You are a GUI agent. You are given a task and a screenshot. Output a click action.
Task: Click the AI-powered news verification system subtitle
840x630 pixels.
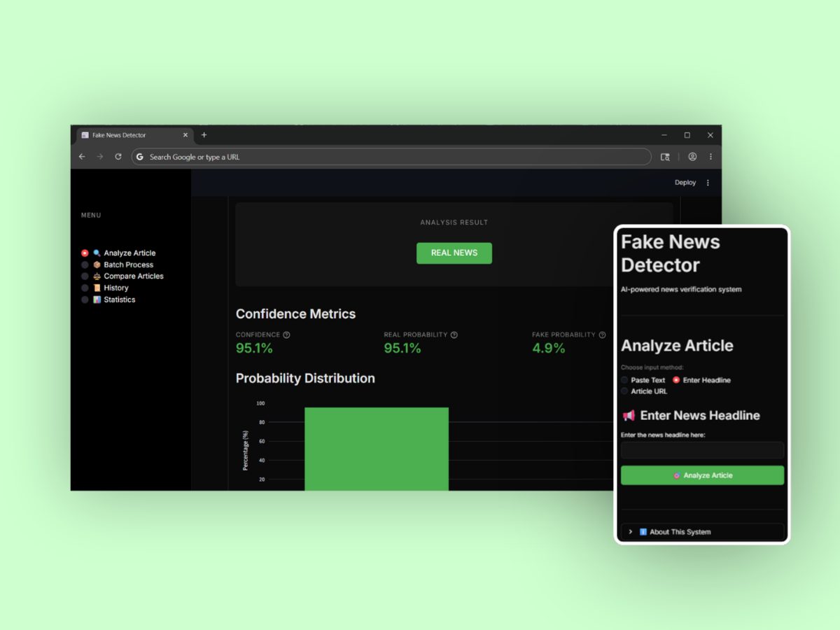681,289
